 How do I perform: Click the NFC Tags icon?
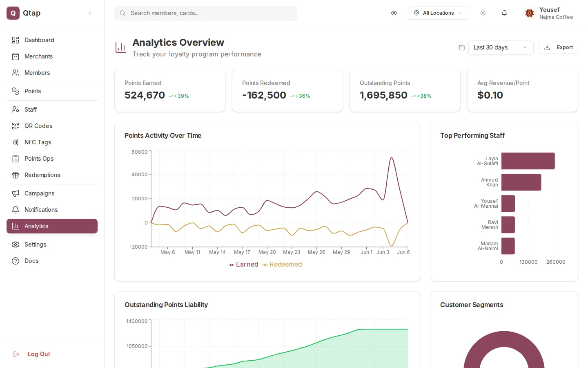click(x=16, y=142)
